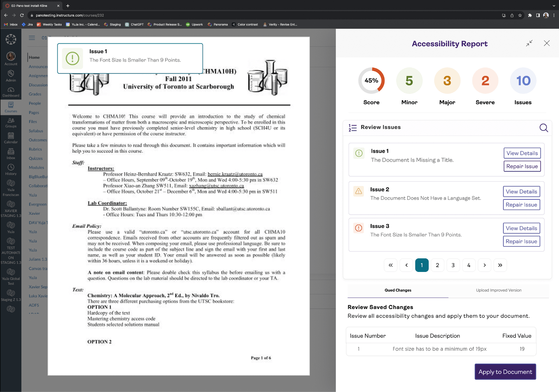The image size is (559, 392).
Task: Search issues with the magnifier icon
Action: (x=544, y=128)
